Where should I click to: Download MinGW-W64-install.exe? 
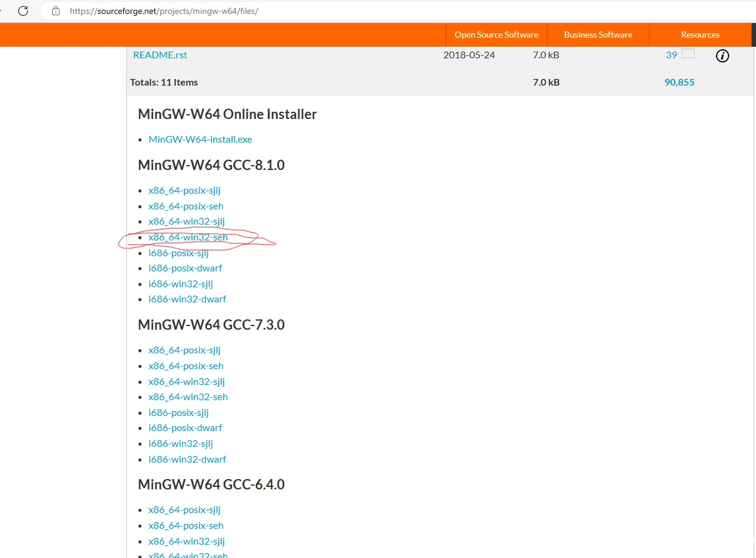click(x=200, y=139)
